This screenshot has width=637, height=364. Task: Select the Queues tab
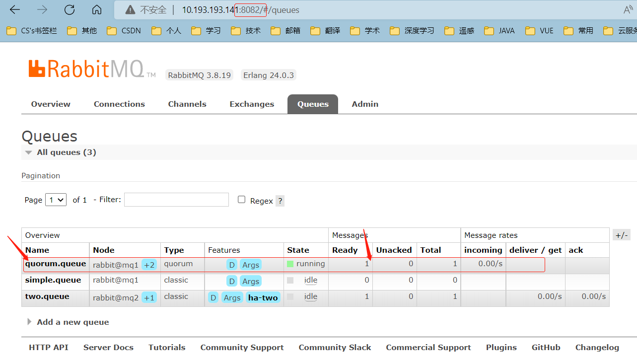click(x=313, y=104)
